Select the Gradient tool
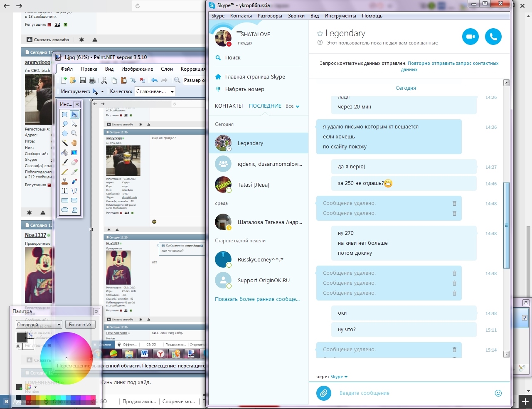 pos(74,153)
